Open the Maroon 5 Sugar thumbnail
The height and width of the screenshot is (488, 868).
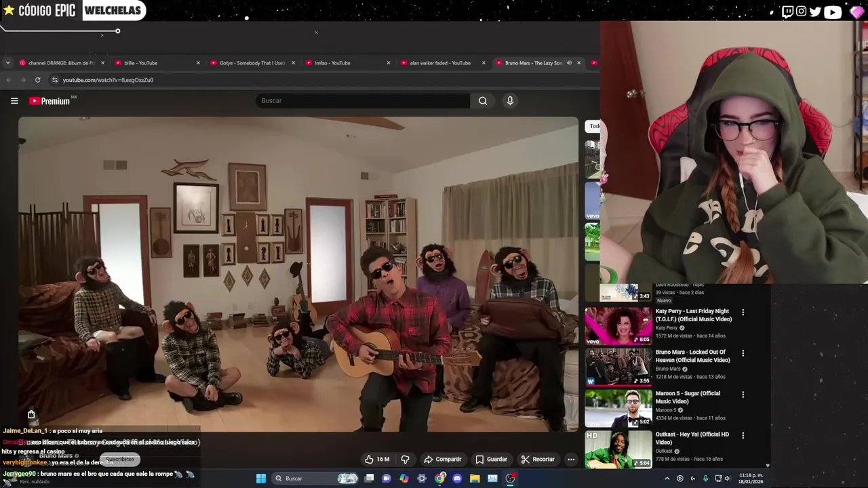[618, 407]
